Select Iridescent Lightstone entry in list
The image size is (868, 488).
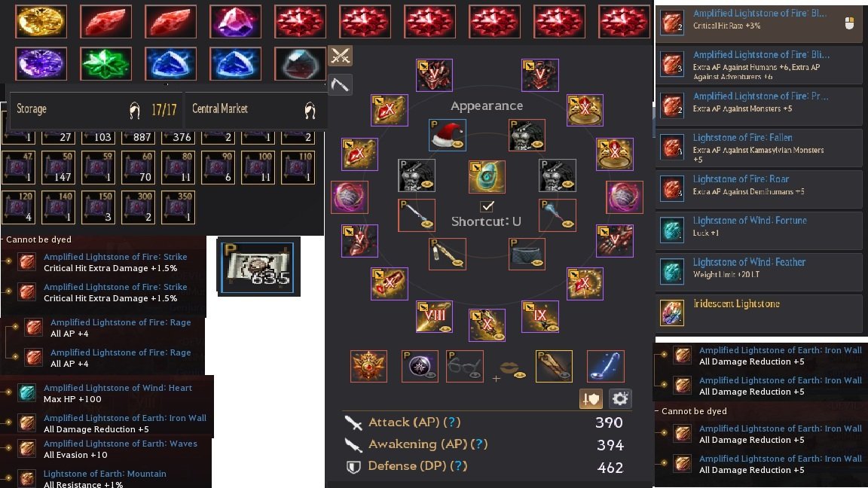pos(759,313)
